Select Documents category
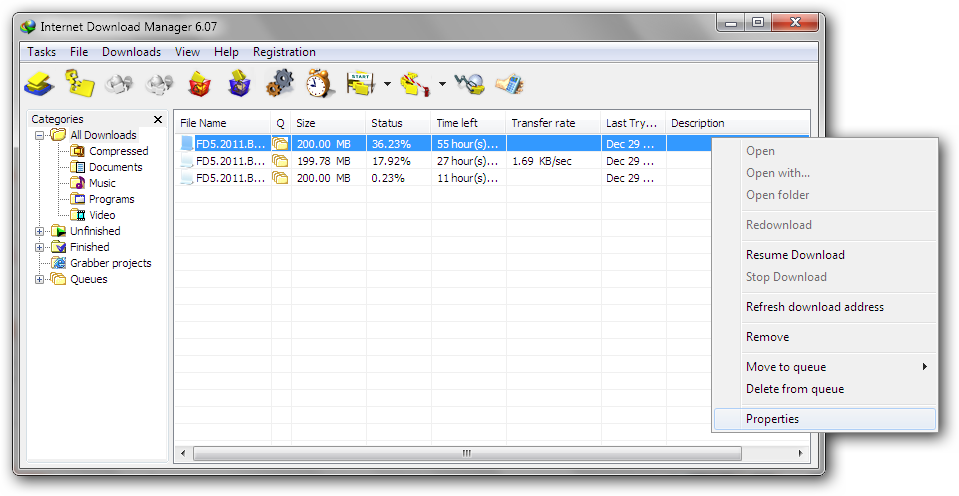Image resolution: width=959 pixels, height=496 pixels. point(116,167)
